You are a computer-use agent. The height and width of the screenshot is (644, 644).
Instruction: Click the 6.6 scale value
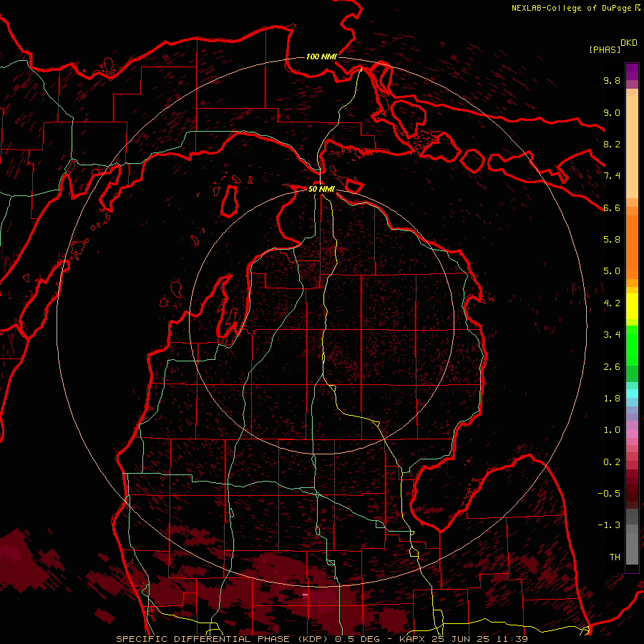tap(612, 208)
